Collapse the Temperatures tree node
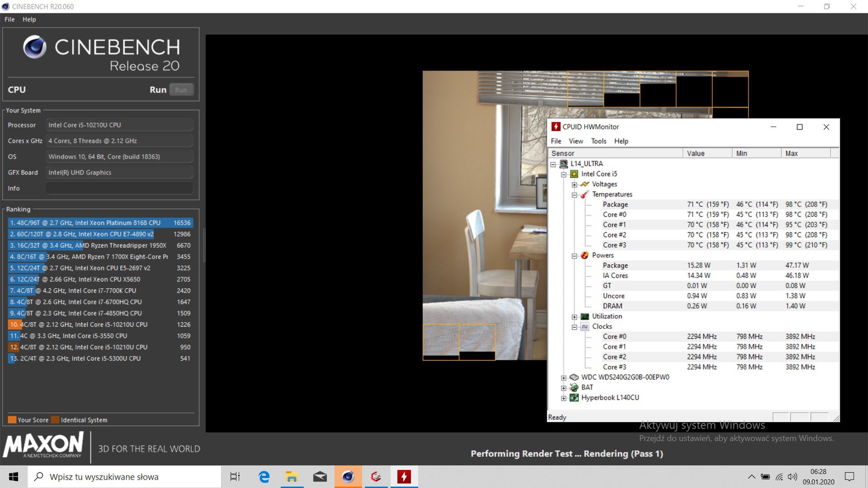868x488 pixels. 574,195
